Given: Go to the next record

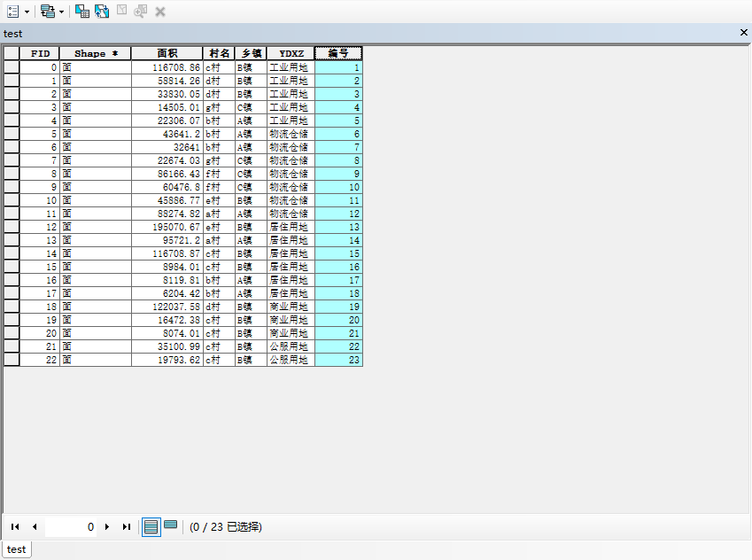Looking at the screenshot, I should pyautogui.click(x=107, y=526).
